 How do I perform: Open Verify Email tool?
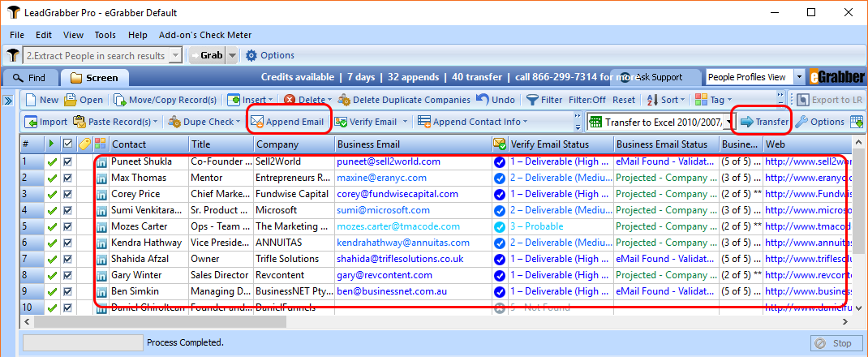click(366, 121)
